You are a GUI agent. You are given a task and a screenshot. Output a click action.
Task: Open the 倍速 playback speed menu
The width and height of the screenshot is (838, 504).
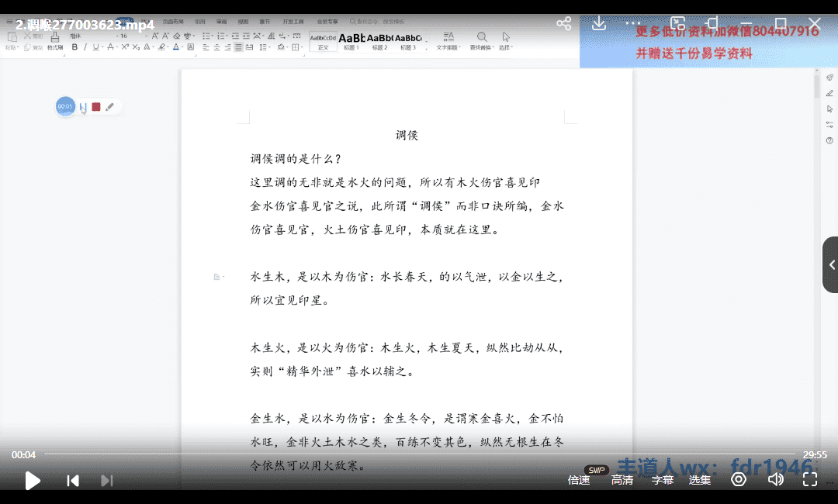(579, 481)
